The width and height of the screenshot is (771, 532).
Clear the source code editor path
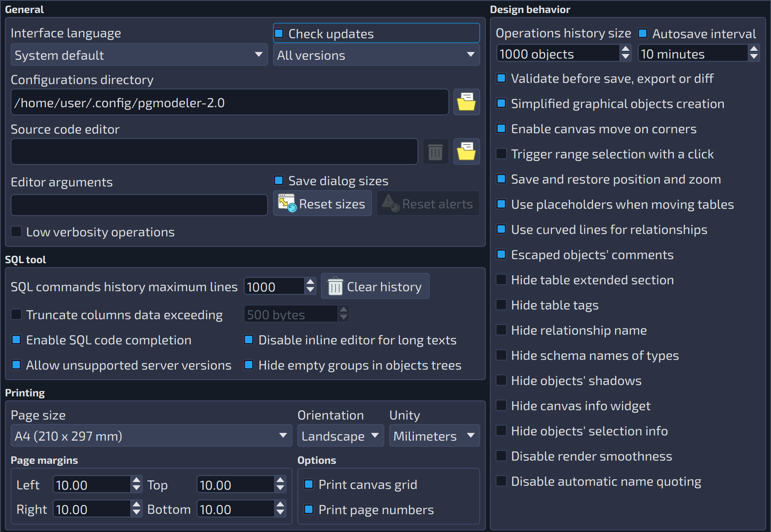(435, 151)
